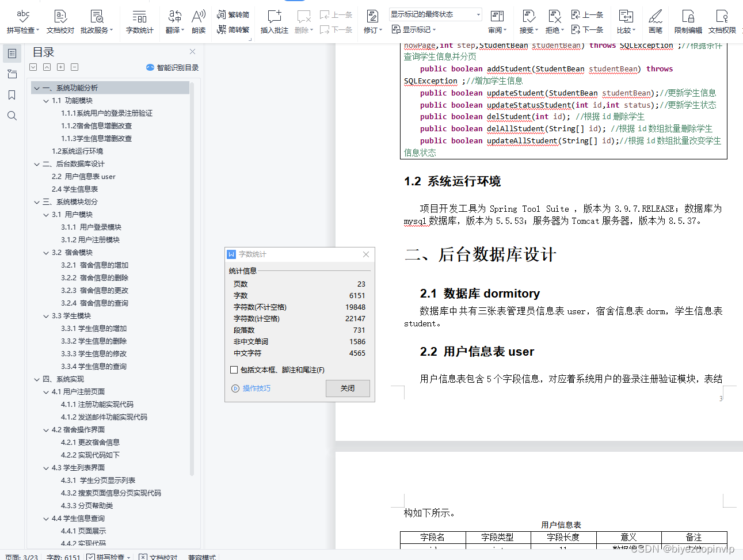This screenshot has height=560, width=743.
Task: Click the 关闭 button in word count dialog
Action: (x=348, y=388)
